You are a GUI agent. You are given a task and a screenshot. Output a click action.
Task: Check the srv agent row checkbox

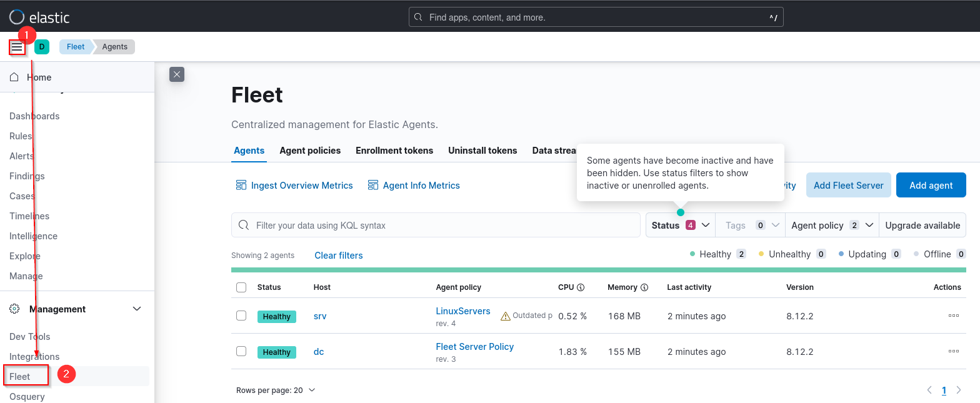click(x=241, y=316)
